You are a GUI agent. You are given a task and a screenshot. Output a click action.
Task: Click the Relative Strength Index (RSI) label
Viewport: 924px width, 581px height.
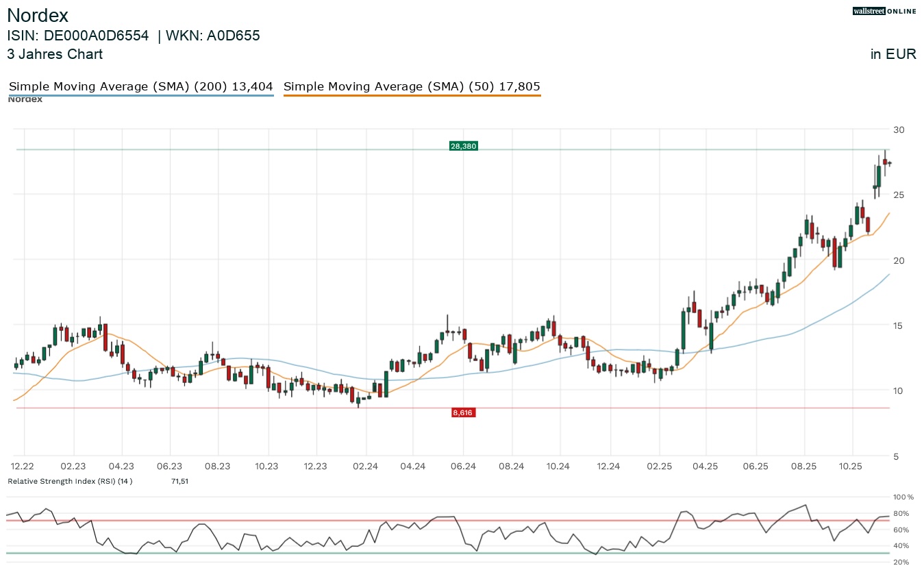[70, 481]
